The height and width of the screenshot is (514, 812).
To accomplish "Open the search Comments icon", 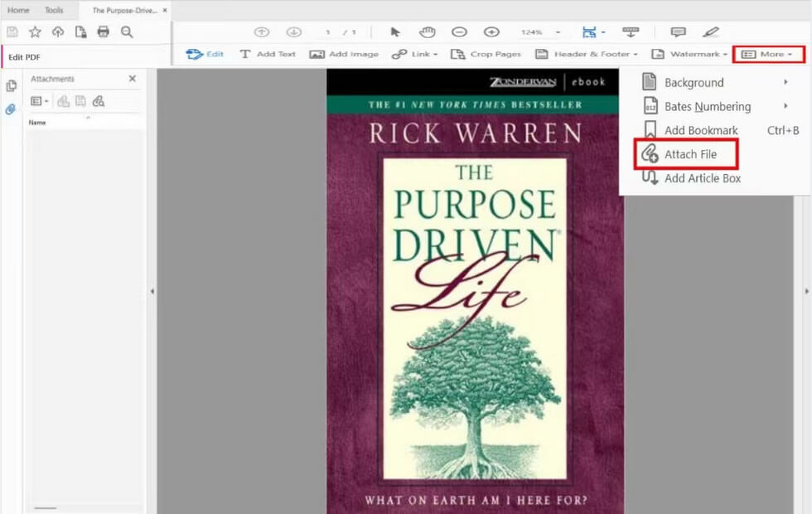I will click(679, 32).
